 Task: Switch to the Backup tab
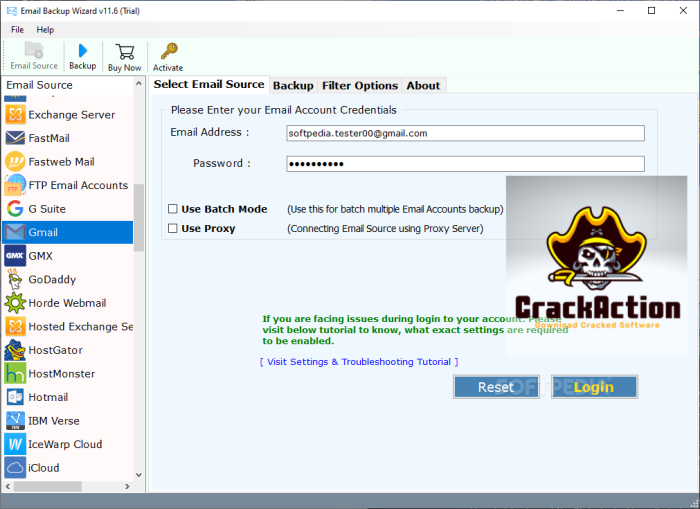pyautogui.click(x=293, y=85)
